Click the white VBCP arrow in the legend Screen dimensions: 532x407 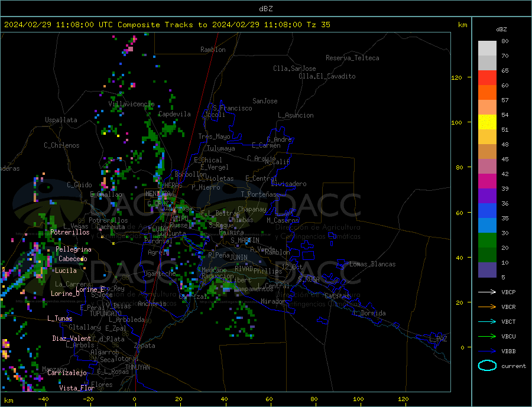[x=487, y=292]
